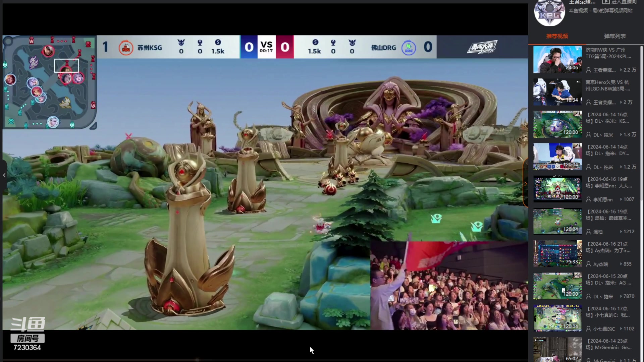Click the 佛山DRG dragon kills icon
This screenshot has height=362, width=644.
352,42
